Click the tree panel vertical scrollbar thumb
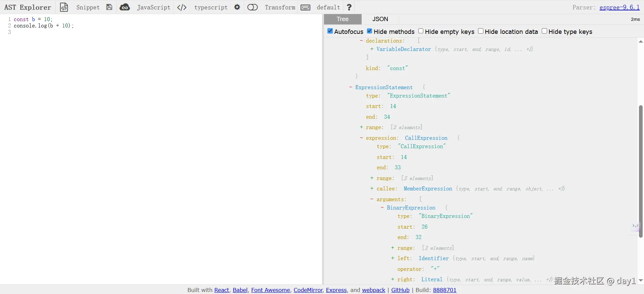This screenshot has height=294, width=644. 641,171
